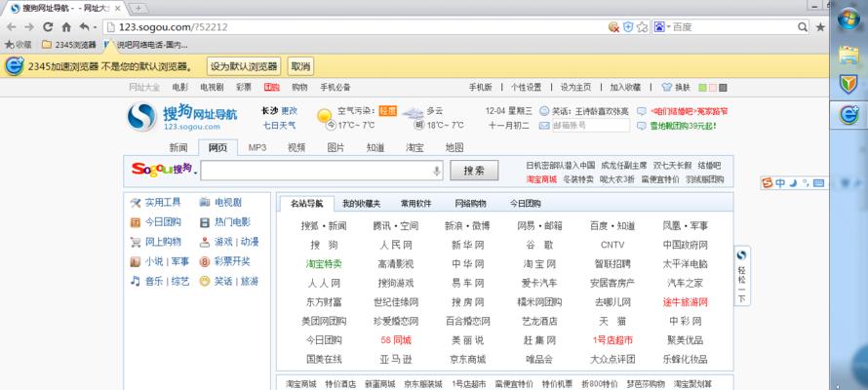Switch search category to MP3 tab
Image resolution: width=868 pixels, height=390 pixels.
tap(257, 147)
